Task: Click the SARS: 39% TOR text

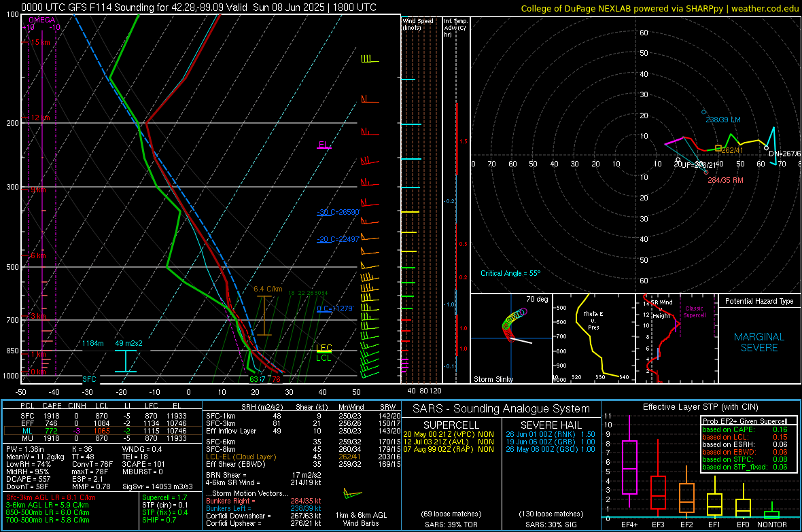Action: coord(451,525)
